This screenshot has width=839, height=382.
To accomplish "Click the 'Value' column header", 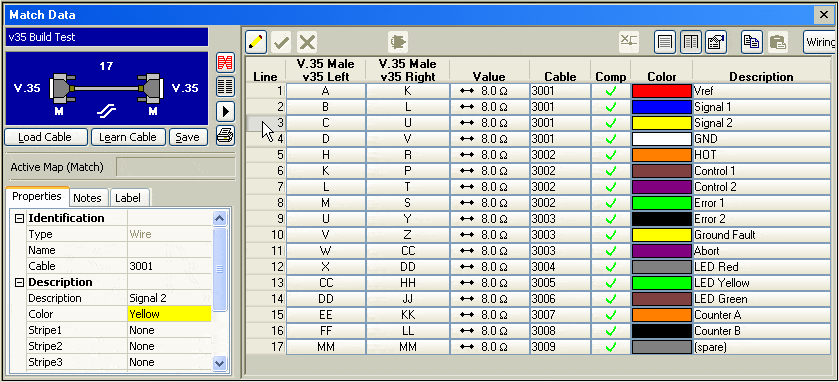I will coord(489,77).
